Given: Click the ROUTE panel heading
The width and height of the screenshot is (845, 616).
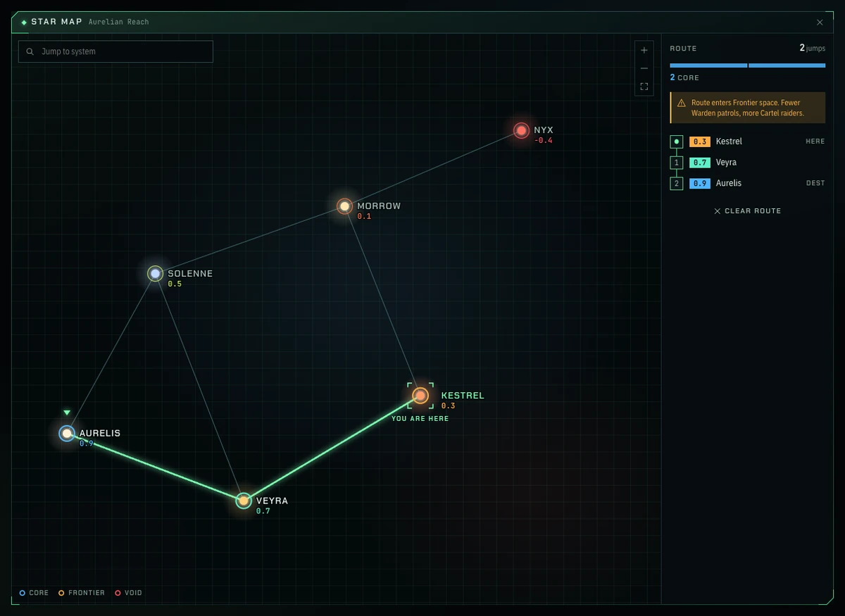Looking at the screenshot, I should [x=684, y=49].
